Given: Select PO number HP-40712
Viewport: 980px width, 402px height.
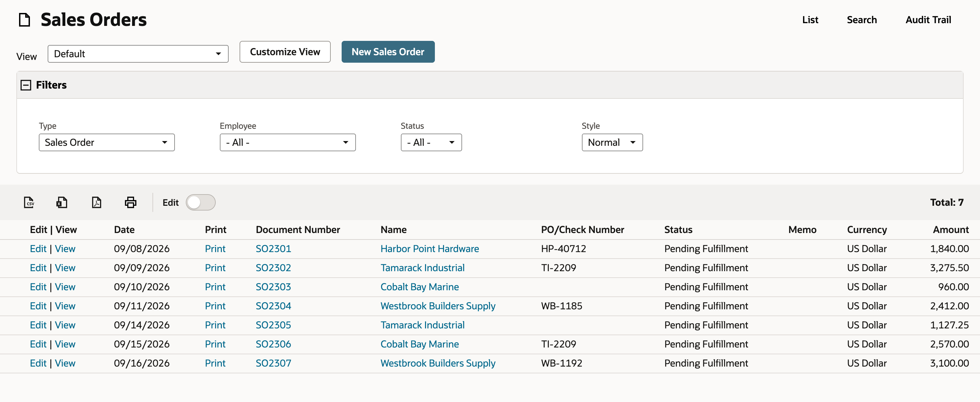Looking at the screenshot, I should point(563,249).
